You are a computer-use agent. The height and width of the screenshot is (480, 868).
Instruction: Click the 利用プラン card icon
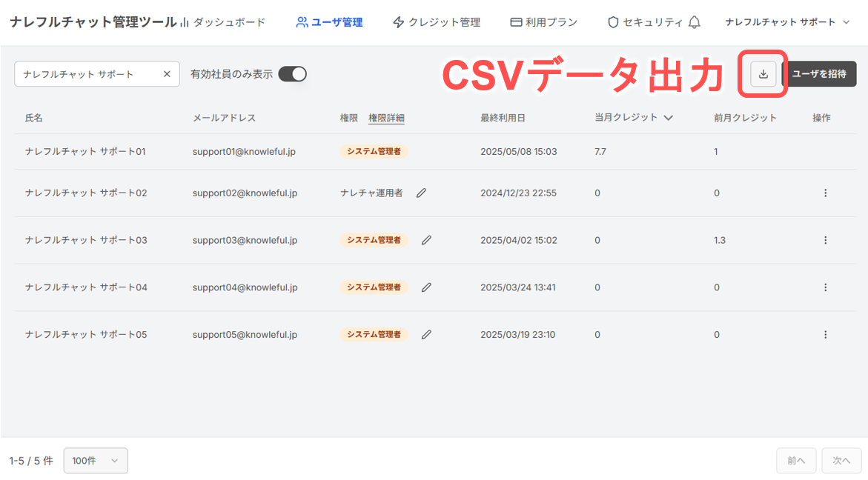(515, 22)
